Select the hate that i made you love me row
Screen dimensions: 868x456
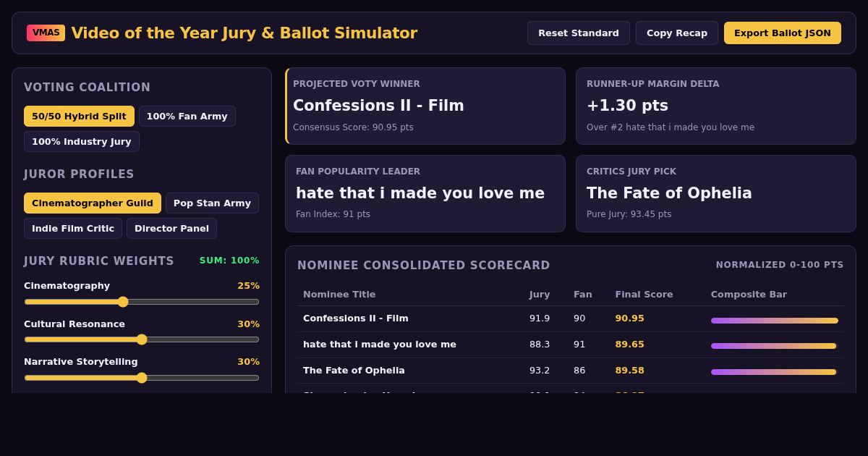tap(571, 345)
